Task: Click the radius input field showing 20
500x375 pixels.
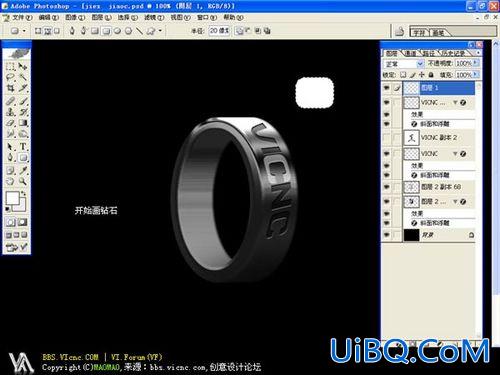Action: [x=219, y=31]
